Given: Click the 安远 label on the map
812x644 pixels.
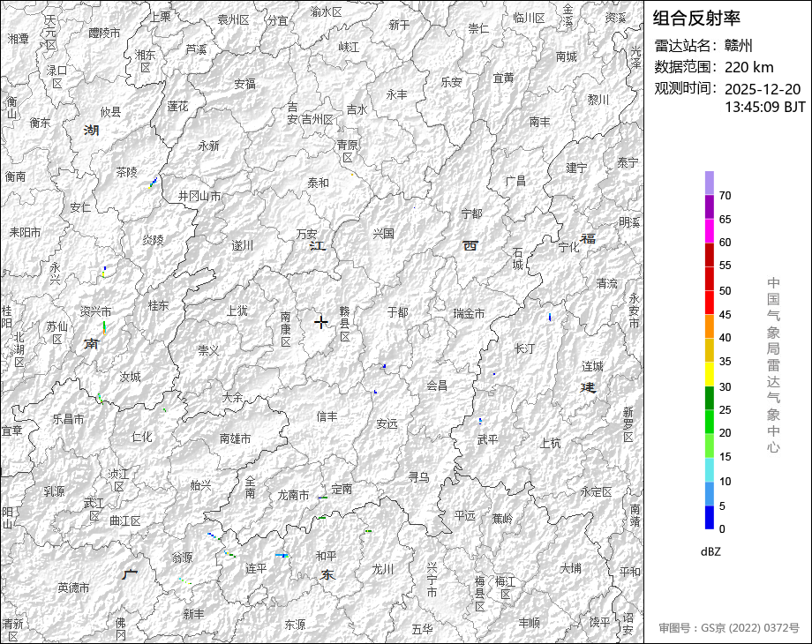Looking at the screenshot, I should [x=387, y=424].
